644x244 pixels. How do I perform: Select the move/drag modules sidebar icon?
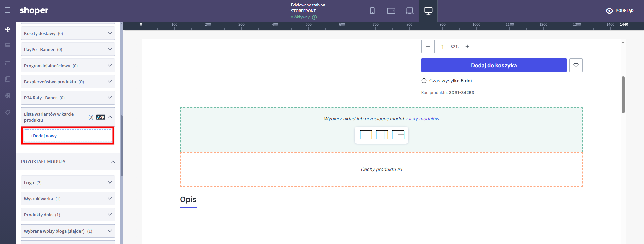(x=8, y=29)
